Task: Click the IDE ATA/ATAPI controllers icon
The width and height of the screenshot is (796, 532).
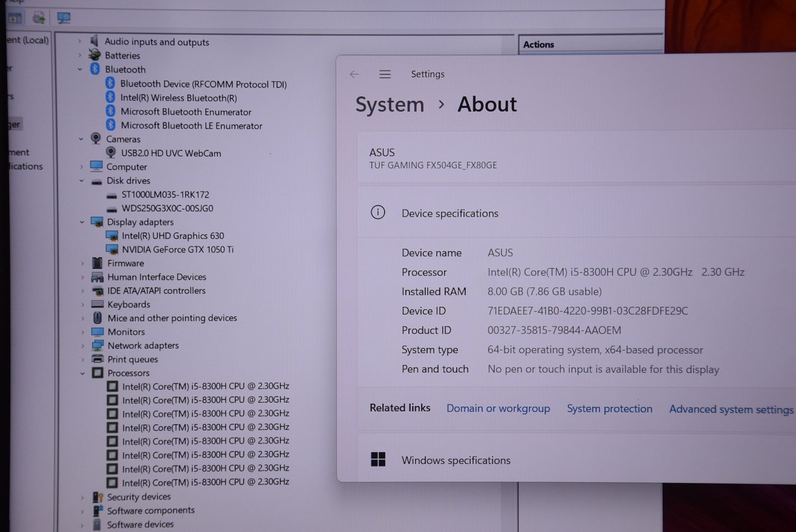Action: point(98,290)
